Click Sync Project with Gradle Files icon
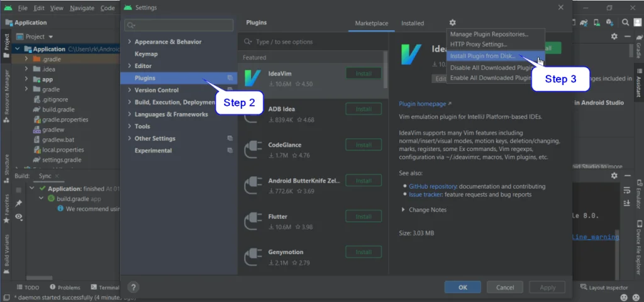Image resolution: width=644 pixels, height=302 pixels. click(x=584, y=23)
